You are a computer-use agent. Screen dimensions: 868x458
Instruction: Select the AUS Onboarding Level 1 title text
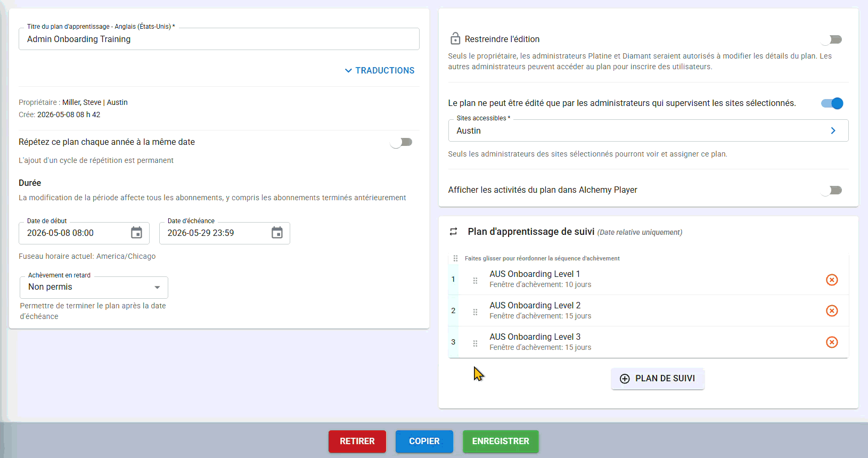tap(535, 274)
